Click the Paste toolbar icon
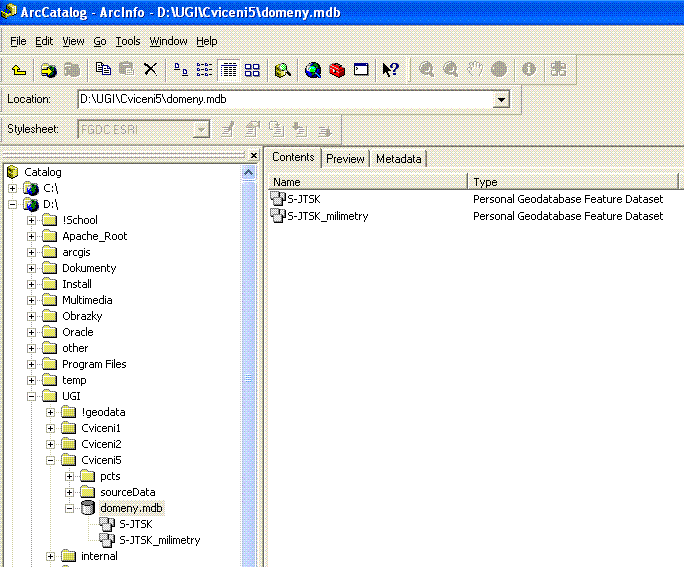The height and width of the screenshot is (567, 684). 127,69
